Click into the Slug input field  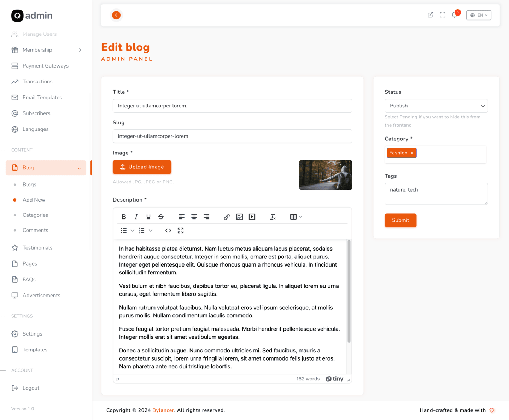pyautogui.click(x=232, y=136)
